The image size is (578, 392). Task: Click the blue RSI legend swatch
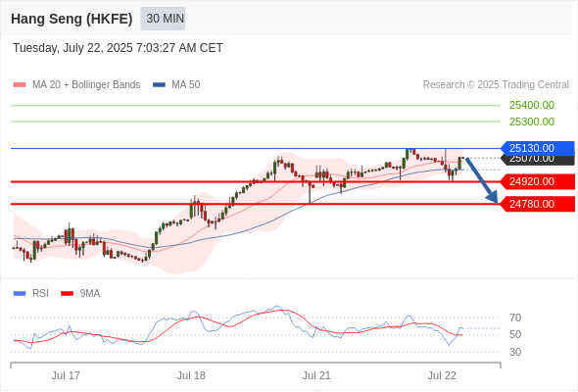point(20,294)
